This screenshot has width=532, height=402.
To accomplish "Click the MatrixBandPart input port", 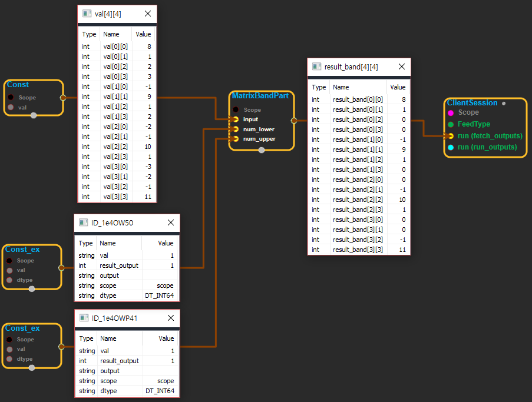I will 236,119.
